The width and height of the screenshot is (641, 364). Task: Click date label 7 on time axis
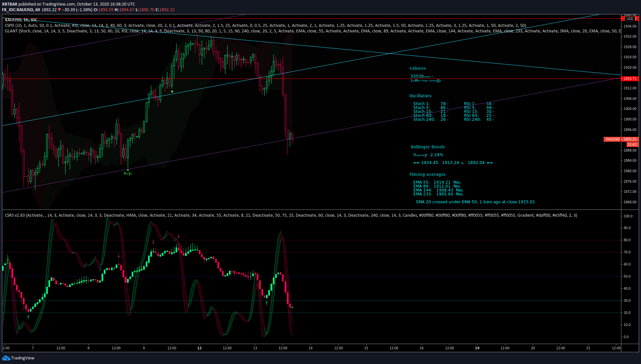click(33, 348)
